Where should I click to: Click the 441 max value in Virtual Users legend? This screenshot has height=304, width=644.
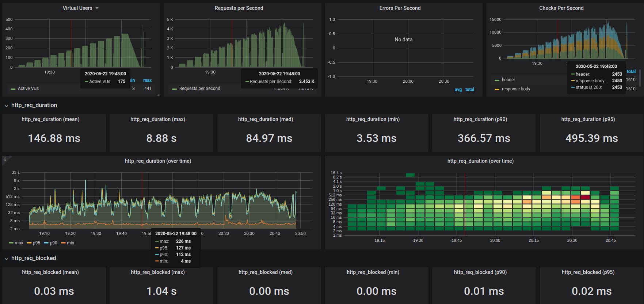148,89
